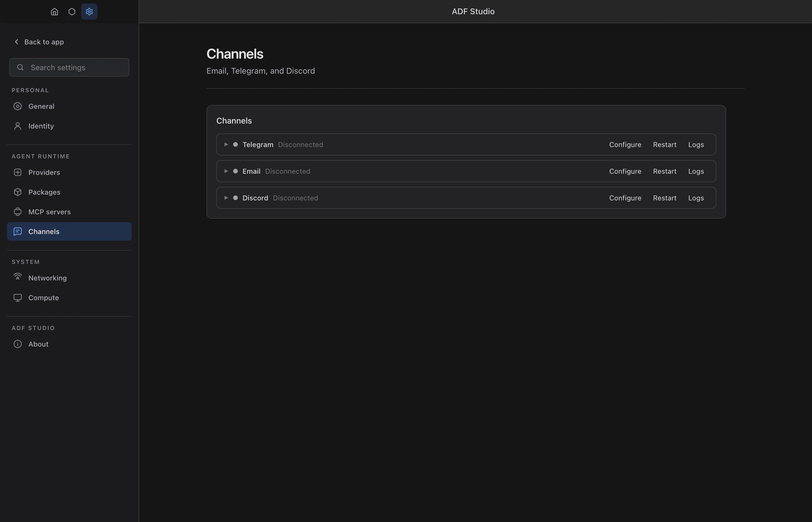This screenshot has height=522, width=812.
Task: Return via Back to app link
Action: tap(39, 42)
